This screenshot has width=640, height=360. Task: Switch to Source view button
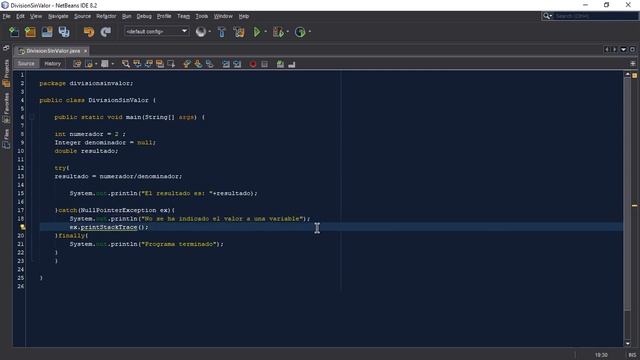pos(26,64)
